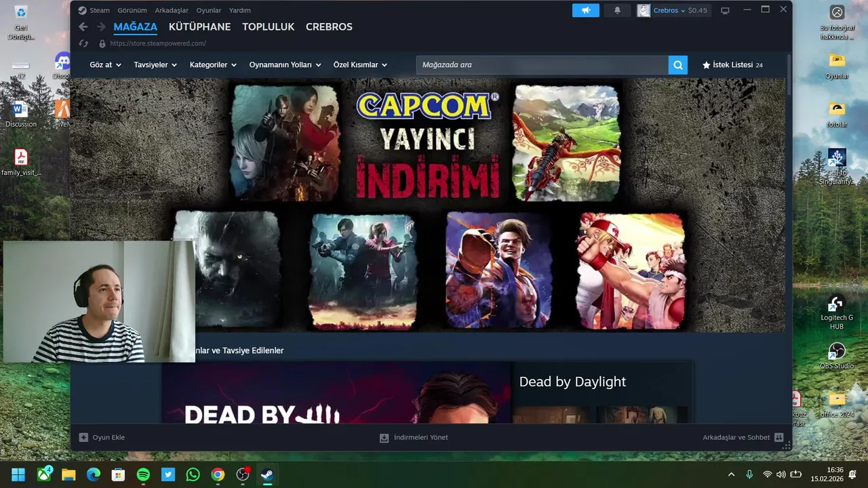The width and height of the screenshot is (868, 488).
Task: Launch Microsoft Edge from taskbar
Action: pos(94,474)
